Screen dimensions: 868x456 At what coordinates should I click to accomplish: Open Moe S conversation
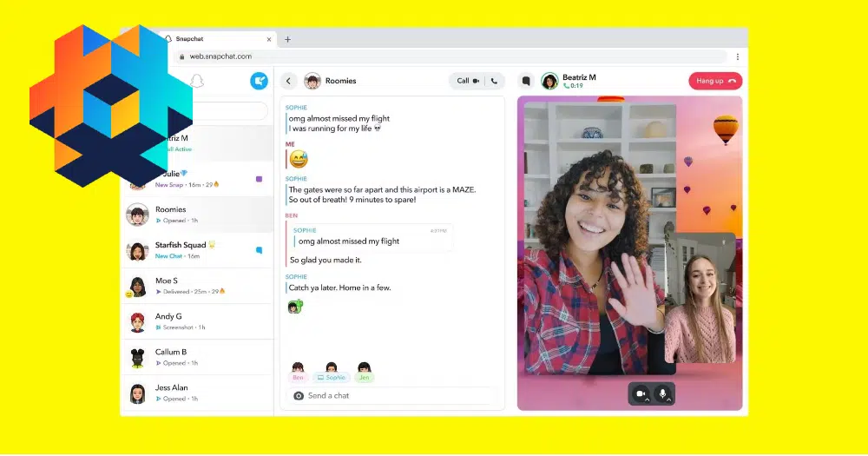(x=198, y=286)
